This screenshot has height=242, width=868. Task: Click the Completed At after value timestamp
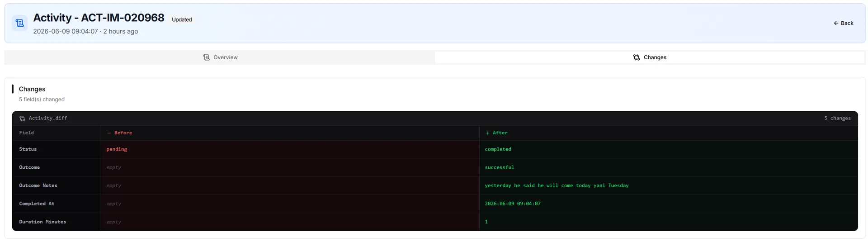tap(513, 204)
